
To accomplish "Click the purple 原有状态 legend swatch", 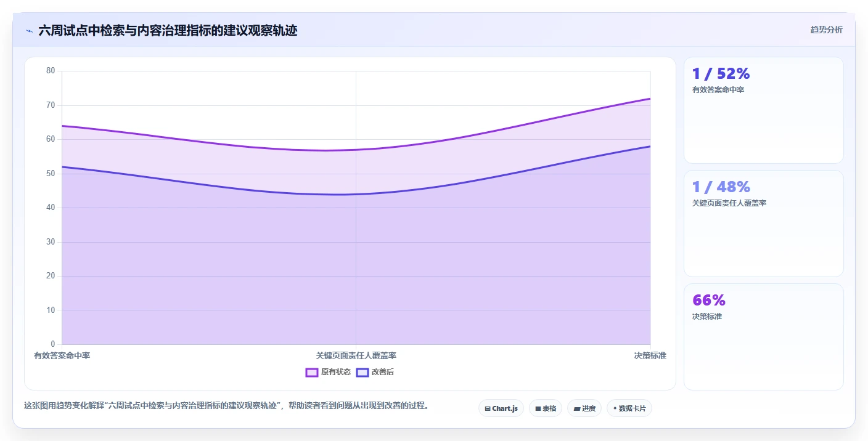I will [x=312, y=372].
